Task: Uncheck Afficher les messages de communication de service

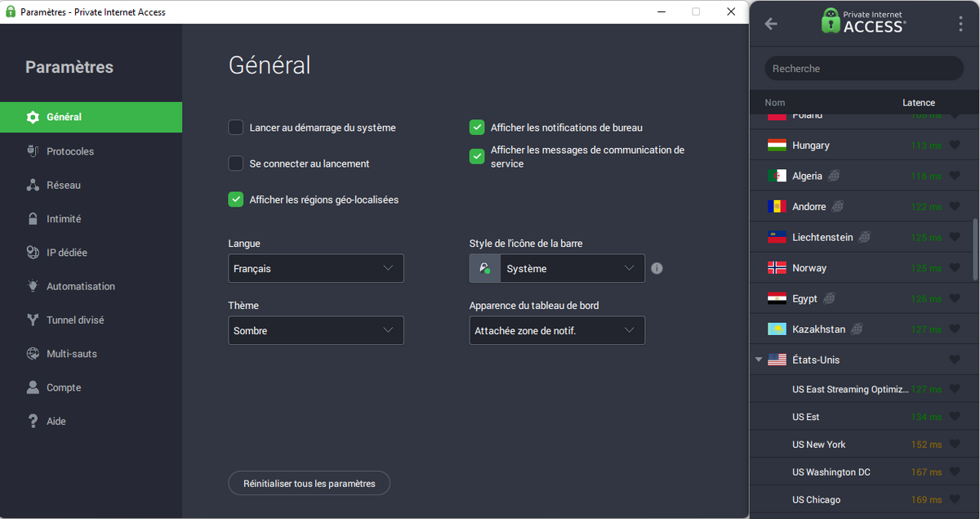Action: coord(477,156)
